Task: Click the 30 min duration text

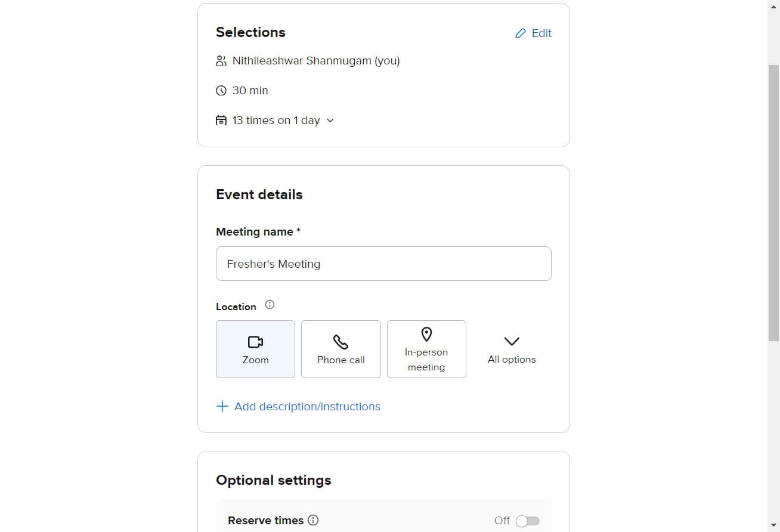Action: pyautogui.click(x=250, y=91)
